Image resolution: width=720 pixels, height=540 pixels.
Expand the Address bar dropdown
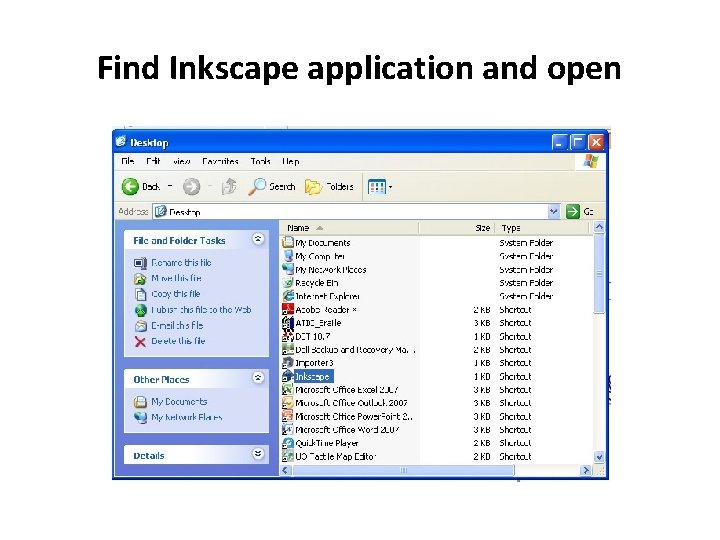pos(554,212)
